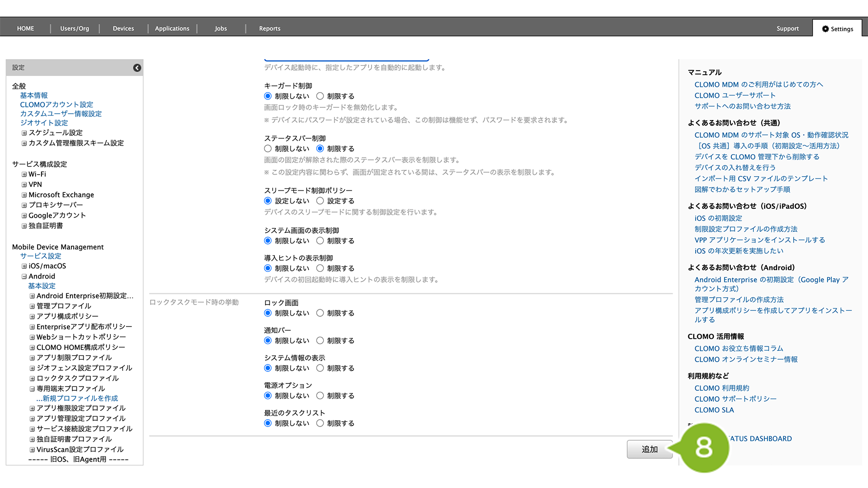Expand Googleアカウント plus icon
The width and height of the screenshot is (868, 488).
24,215
